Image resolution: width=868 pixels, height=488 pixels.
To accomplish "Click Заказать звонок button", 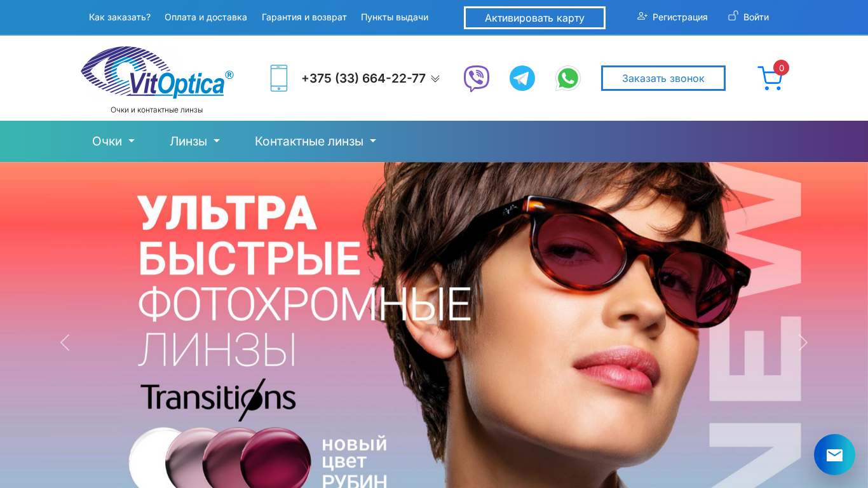I will (663, 78).
